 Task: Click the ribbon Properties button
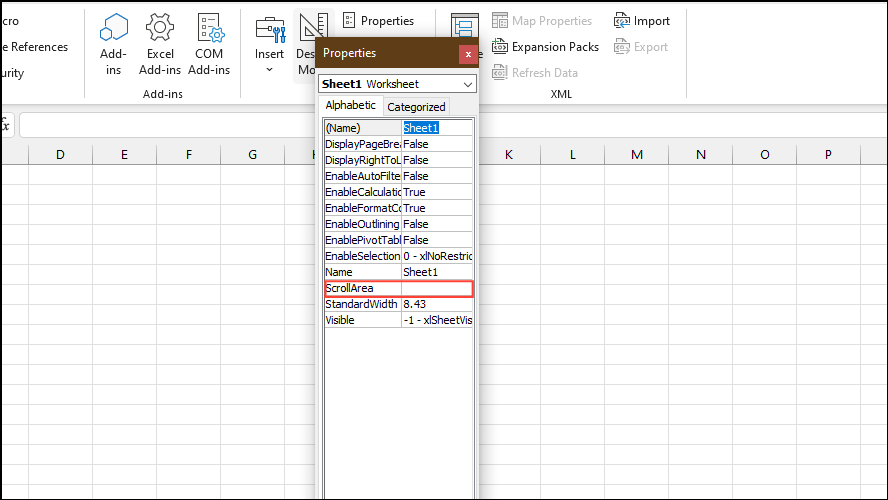[x=379, y=21]
